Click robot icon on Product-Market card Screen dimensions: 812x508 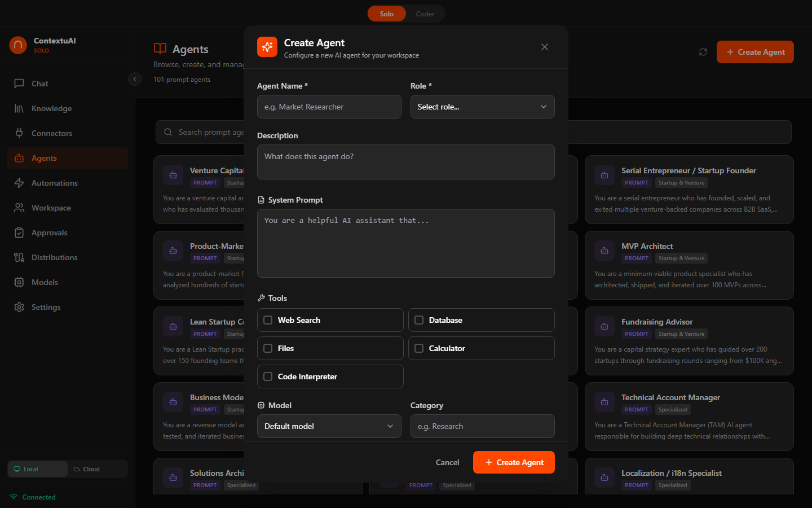[x=173, y=251]
